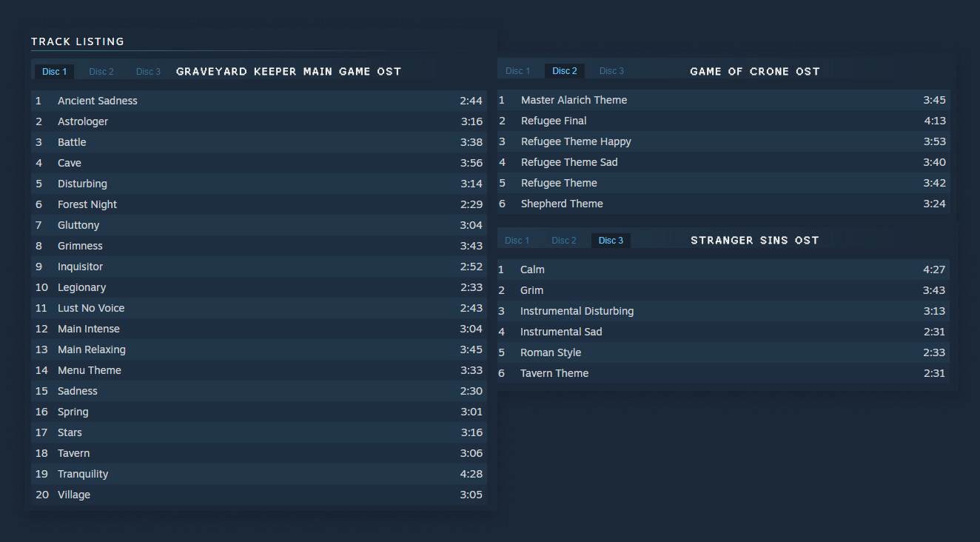Switch to Disc 1 in Game of Crone panel

pyautogui.click(x=517, y=71)
